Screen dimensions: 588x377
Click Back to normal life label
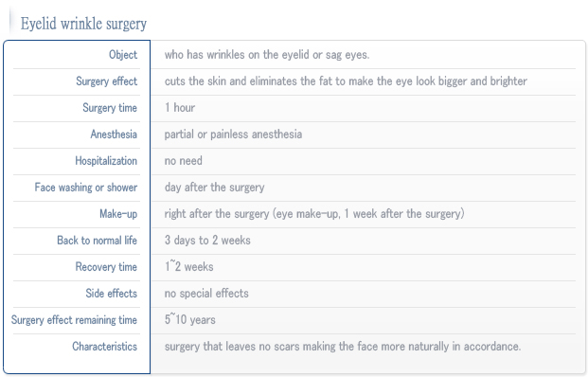97,241
